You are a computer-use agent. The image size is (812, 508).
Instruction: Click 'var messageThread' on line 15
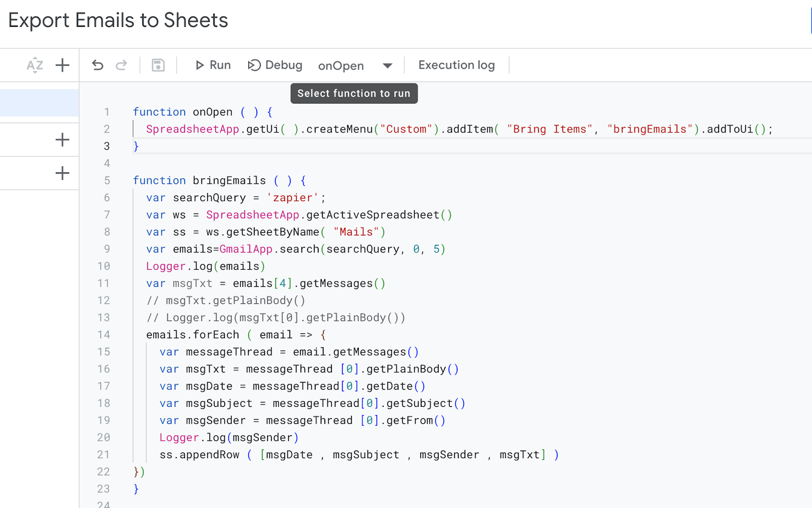coord(216,352)
